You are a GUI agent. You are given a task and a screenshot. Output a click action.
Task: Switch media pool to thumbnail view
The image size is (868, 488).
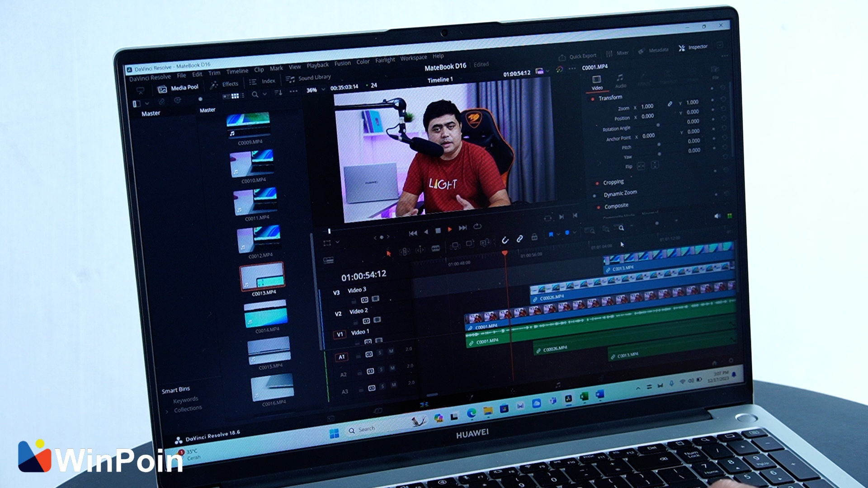(x=235, y=96)
